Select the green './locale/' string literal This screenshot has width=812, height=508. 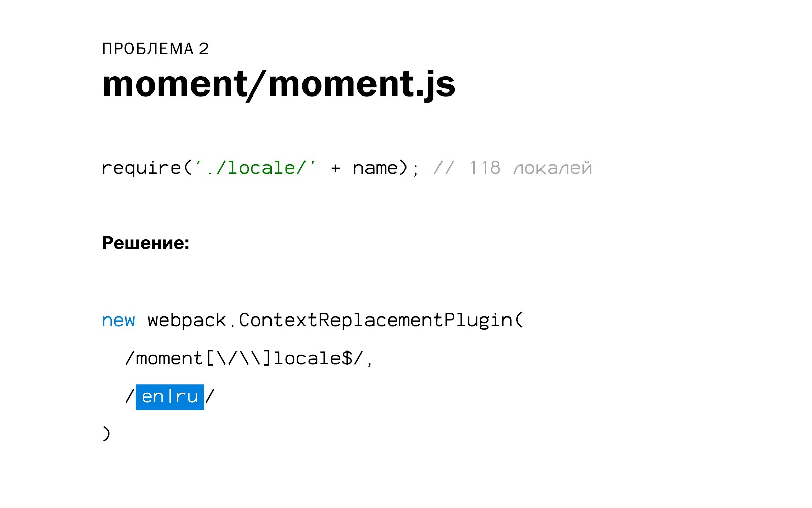pos(255,168)
